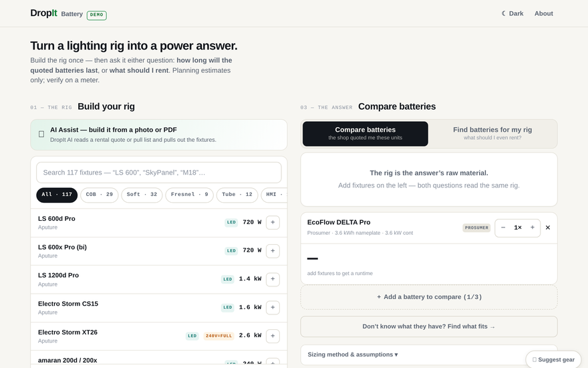Filter fixtures by Fresnel · 9
This screenshot has height=368, width=588.
189,195
